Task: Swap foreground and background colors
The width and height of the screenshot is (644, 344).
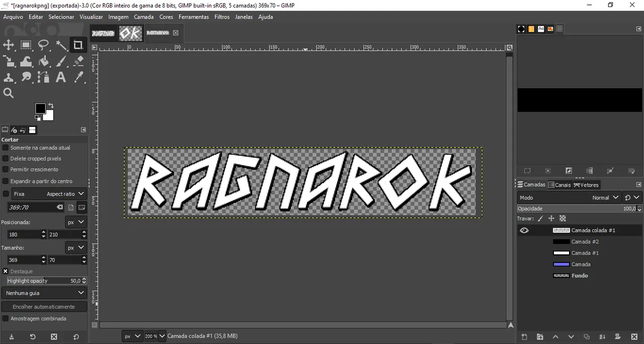Action: click(50, 106)
